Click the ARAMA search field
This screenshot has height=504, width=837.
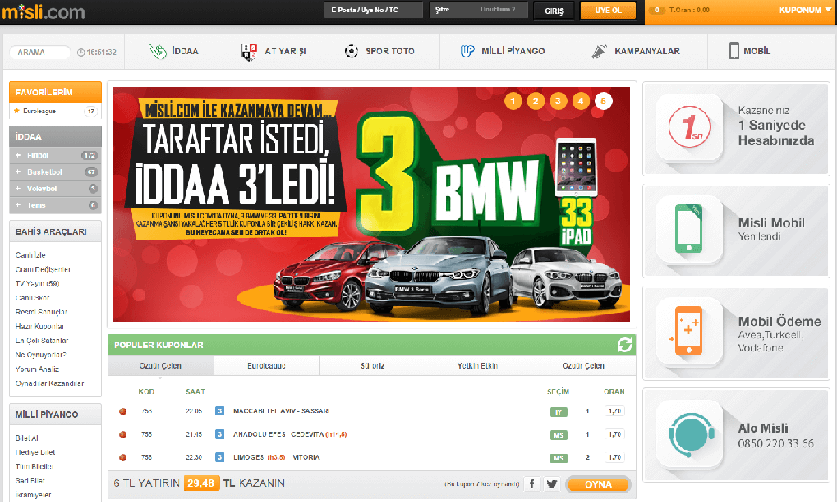coord(39,53)
